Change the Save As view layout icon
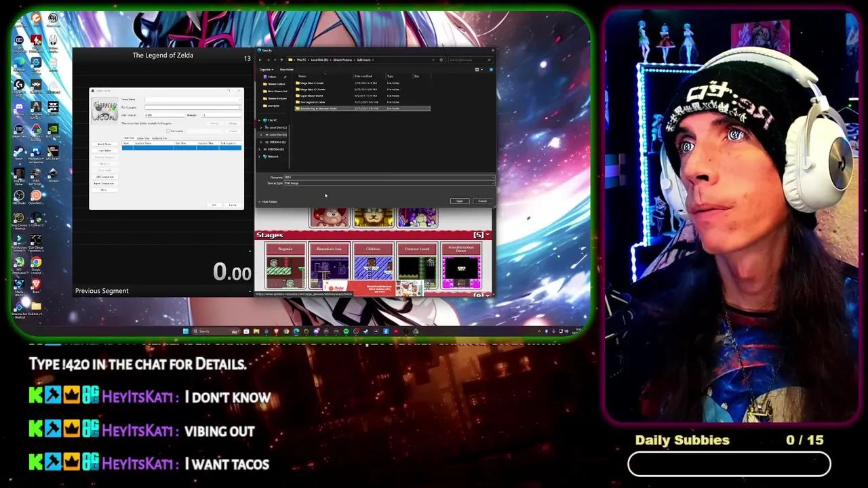 (477, 70)
